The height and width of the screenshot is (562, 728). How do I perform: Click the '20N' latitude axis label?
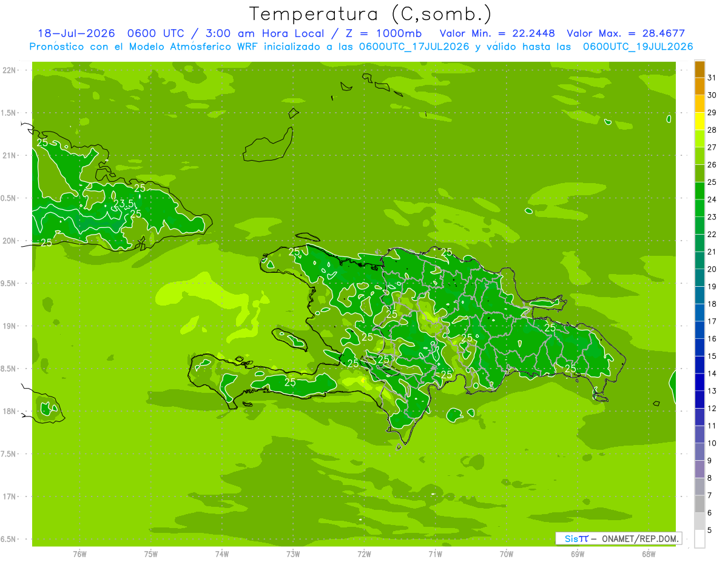8,241
